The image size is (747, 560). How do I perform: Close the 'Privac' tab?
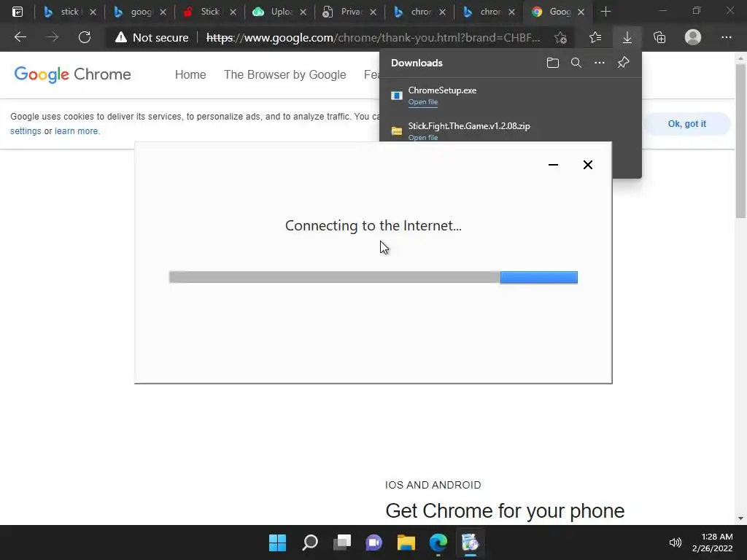click(x=373, y=12)
